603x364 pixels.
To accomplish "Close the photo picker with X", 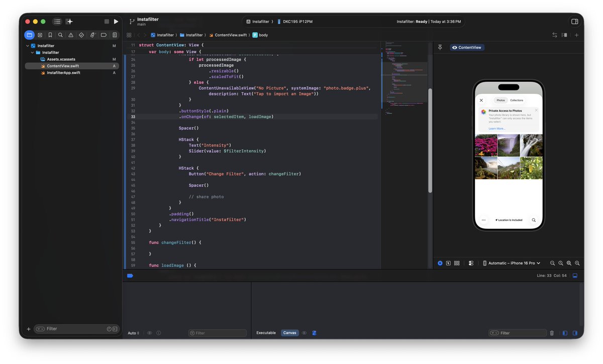I will (x=481, y=100).
